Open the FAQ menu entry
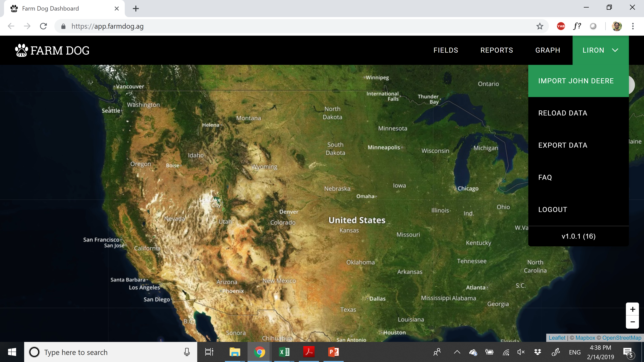644x362 pixels. click(578, 177)
